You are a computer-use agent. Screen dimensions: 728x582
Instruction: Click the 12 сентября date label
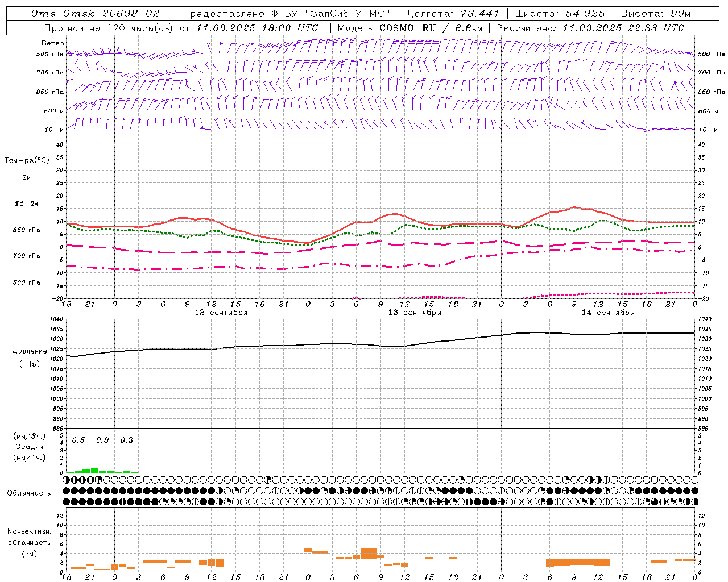coord(221,313)
